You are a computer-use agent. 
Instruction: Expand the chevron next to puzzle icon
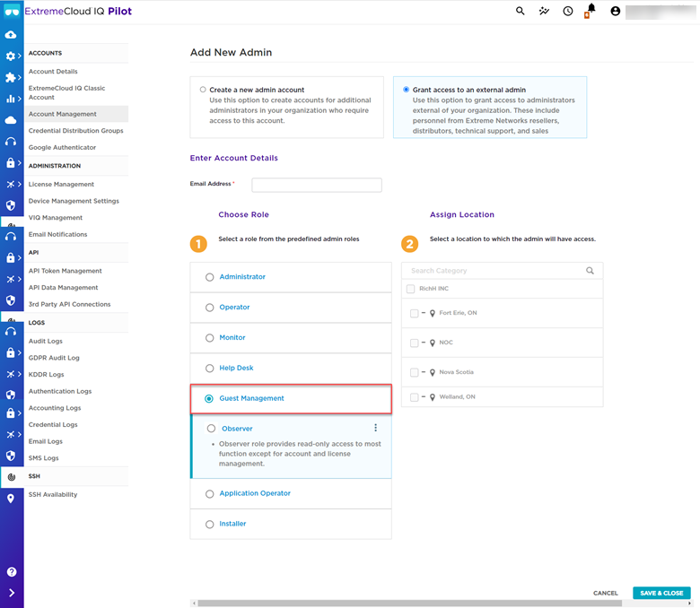(x=20, y=78)
